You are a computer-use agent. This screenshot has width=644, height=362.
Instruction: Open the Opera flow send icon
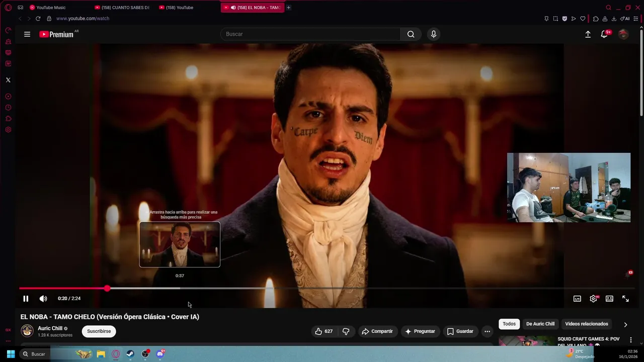574,19
